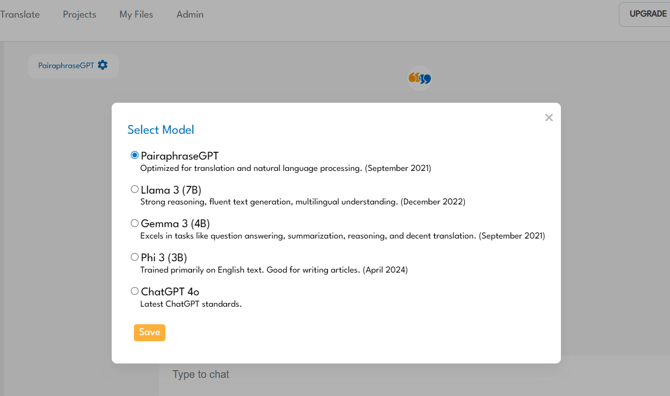Viewport: 670px width, 396px height.
Task: Click the Pairaphrase quotation-mark logo
Action: click(420, 78)
